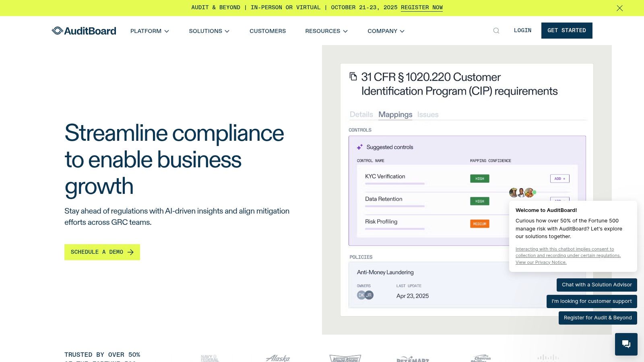Image resolution: width=644 pixels, height=362 pixels.
Task: Click the Data Retention control name
Action: click(x=384, y=199)
